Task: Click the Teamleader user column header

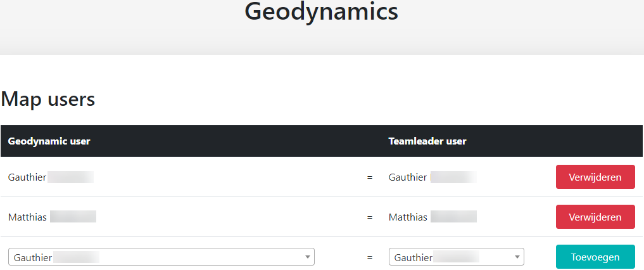Action: click(427, 141)
